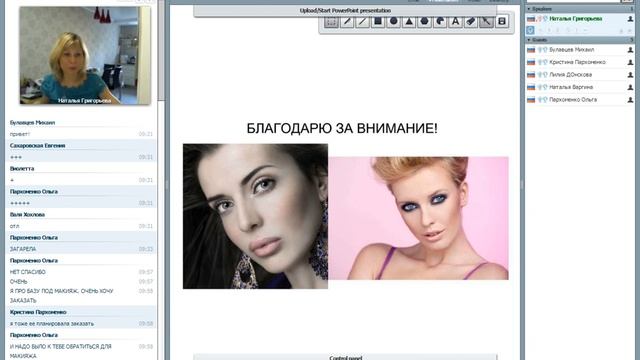Select the straight line tool

coord(362,21)
